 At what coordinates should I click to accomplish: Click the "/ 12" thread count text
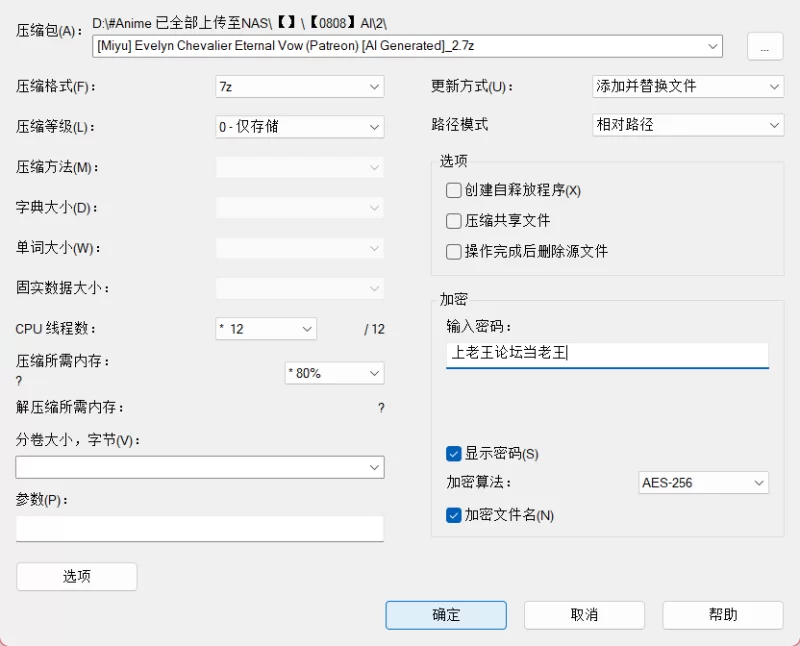coord(374,330)
